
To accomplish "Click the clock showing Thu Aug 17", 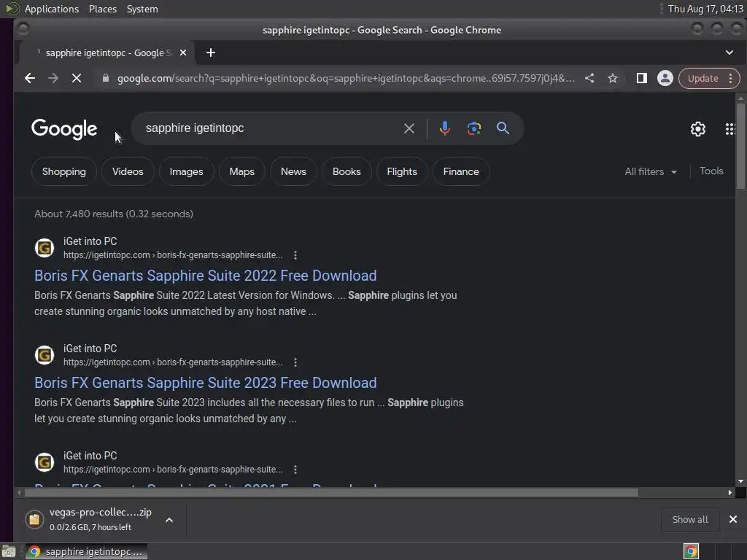I will tap(705, 9).
